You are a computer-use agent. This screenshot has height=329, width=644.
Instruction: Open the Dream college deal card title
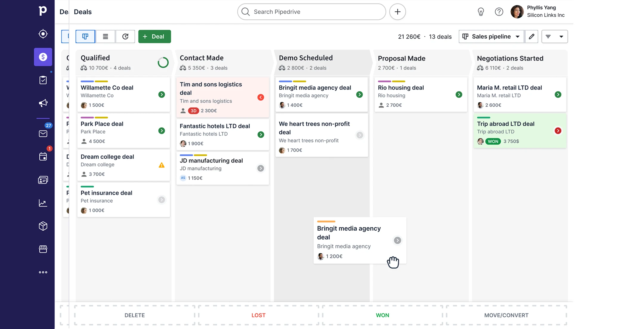tap(107, 156)
